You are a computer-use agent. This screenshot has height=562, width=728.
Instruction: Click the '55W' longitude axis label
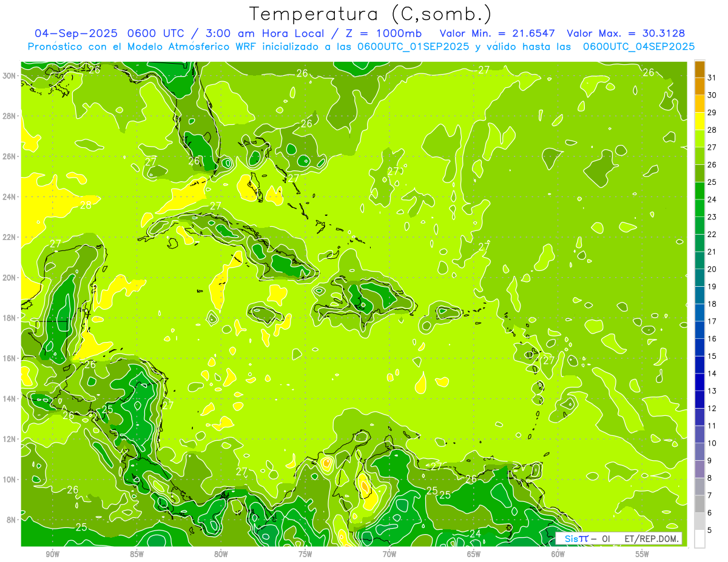pyautogui.click(x=642, y=554)
